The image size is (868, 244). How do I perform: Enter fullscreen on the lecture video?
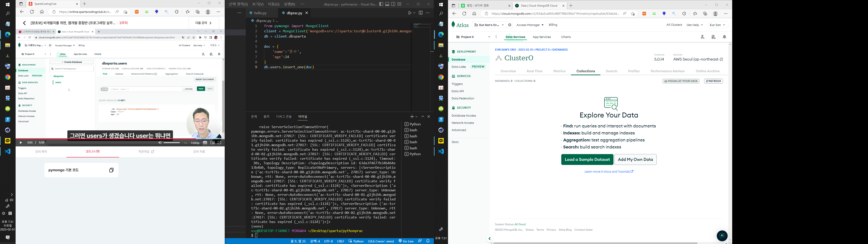coord(219,143)
